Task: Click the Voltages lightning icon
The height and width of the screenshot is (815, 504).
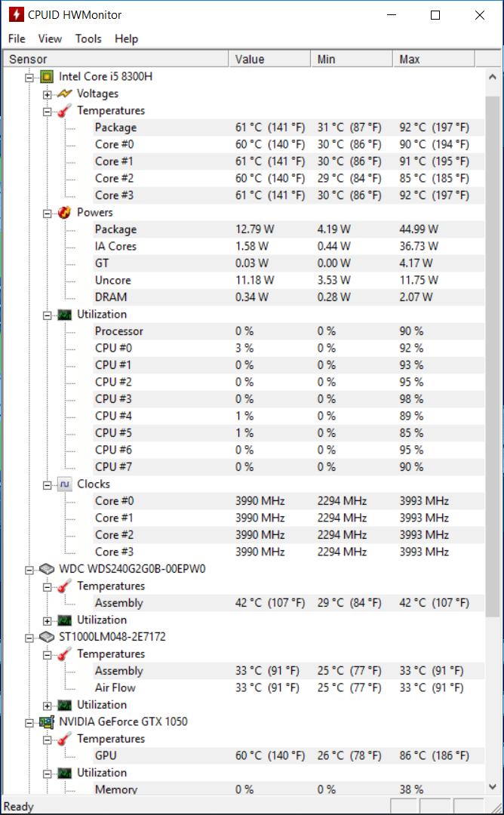Action: pos(64,94)
